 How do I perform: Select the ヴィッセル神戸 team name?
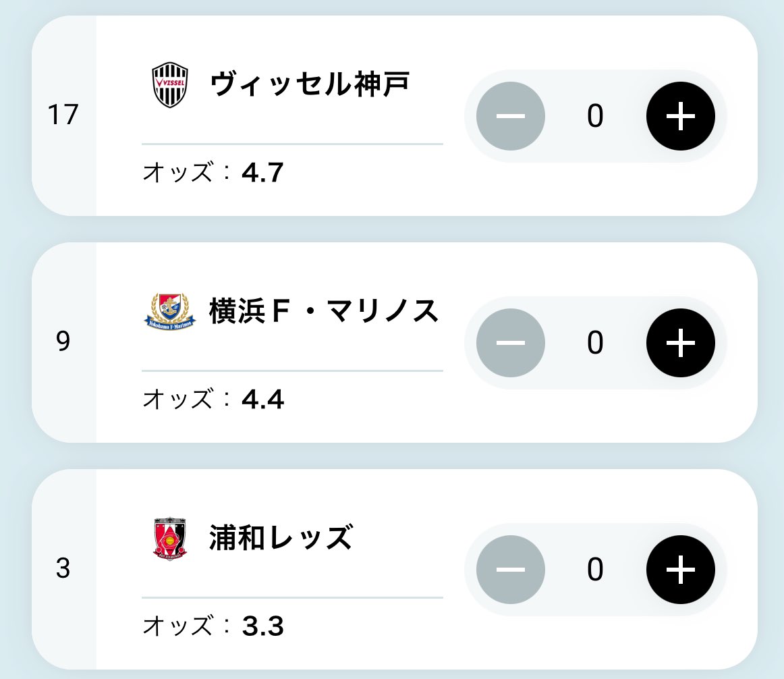310,84
